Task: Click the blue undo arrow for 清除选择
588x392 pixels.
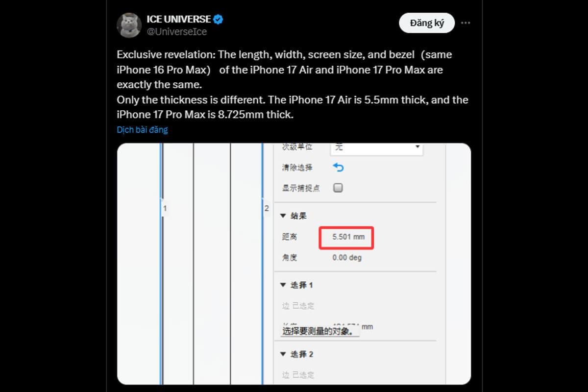Action: click(338, 168)
